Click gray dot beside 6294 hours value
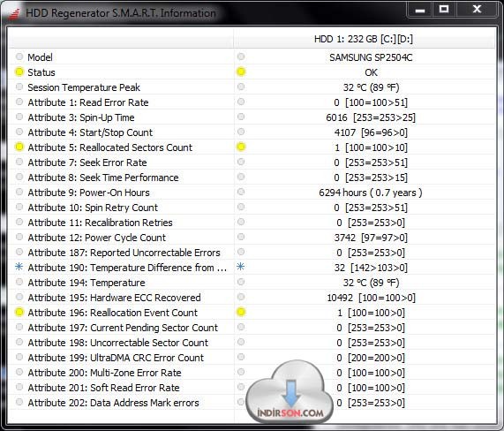The height and width of the screenshot is (431, 504). click(x=241, y=192)
